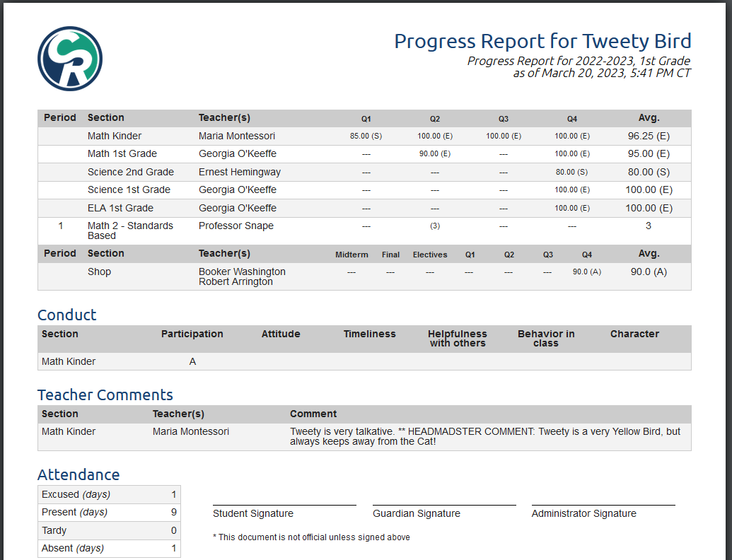Select the Teacher Comments heading
The width and height of the screenshot is (732, 560).
[x=105, y=395]
